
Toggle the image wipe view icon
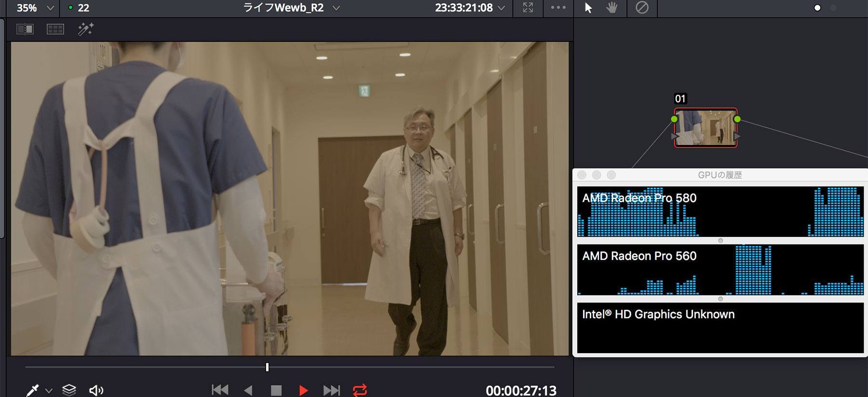click(x=25, y=29)
